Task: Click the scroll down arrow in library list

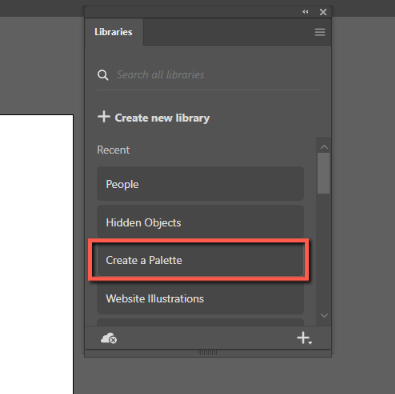Action: [324, 315]
